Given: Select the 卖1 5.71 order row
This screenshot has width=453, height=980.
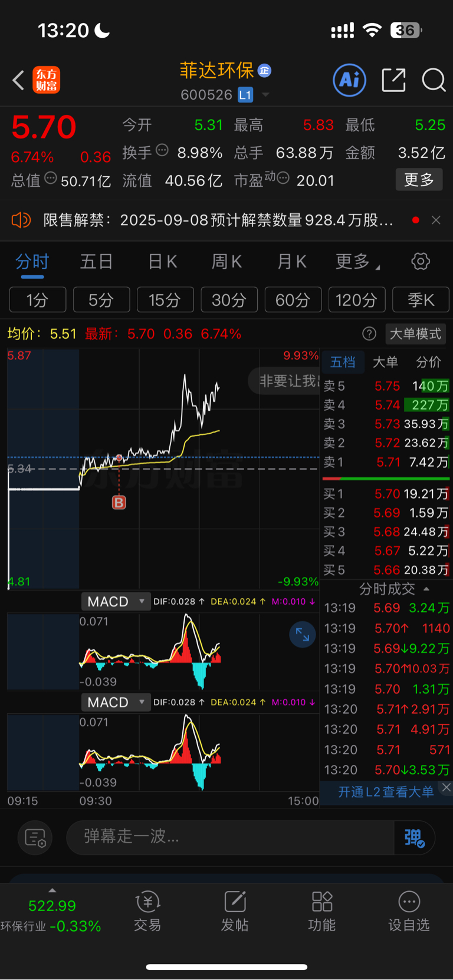Looking at the screenshot, I should click(x=386, y=462).
